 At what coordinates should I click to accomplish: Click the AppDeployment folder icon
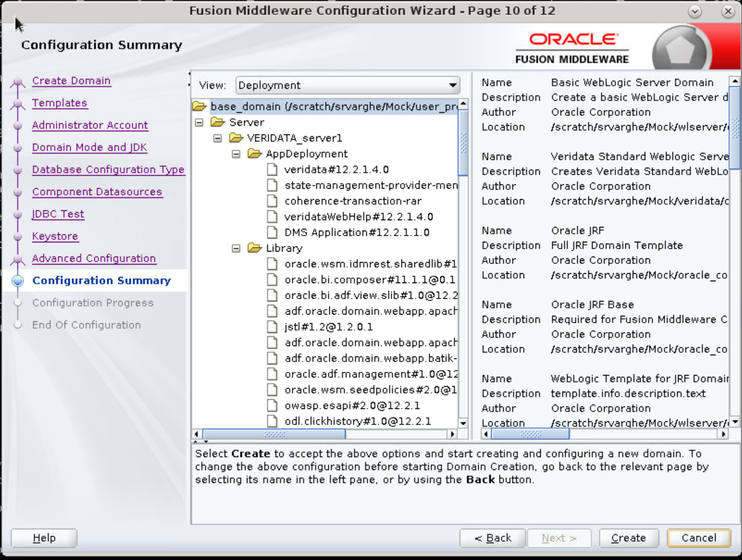click(254, 154)
